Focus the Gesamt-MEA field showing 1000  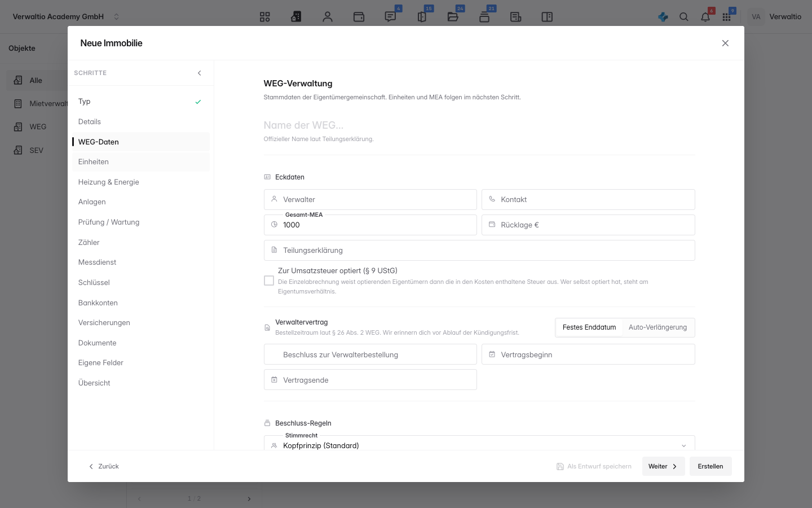(370, 225)
